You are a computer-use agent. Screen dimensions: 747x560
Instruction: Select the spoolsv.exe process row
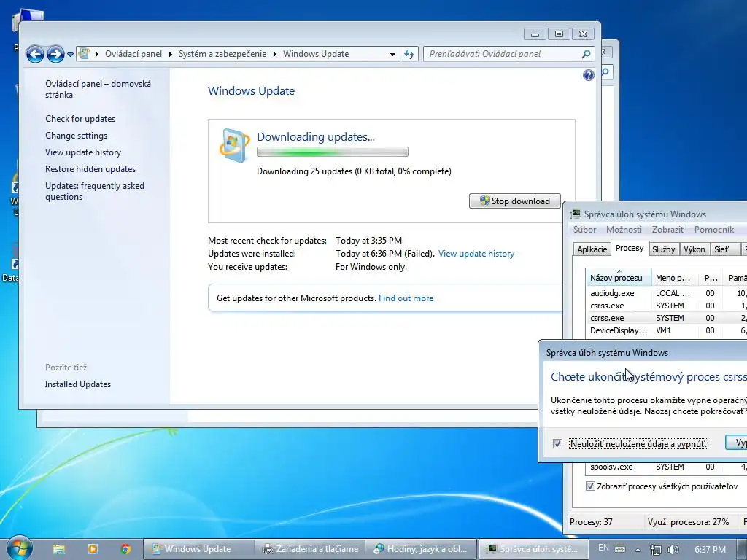pos(667,467)
